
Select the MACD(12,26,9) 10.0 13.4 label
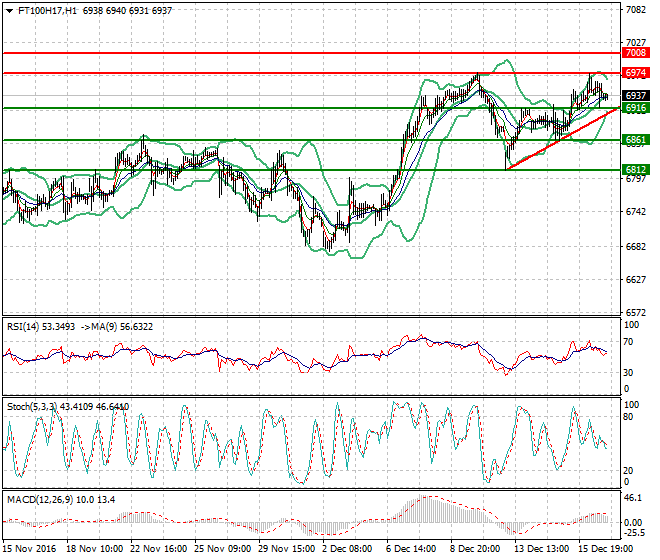[x=61, y=500]
